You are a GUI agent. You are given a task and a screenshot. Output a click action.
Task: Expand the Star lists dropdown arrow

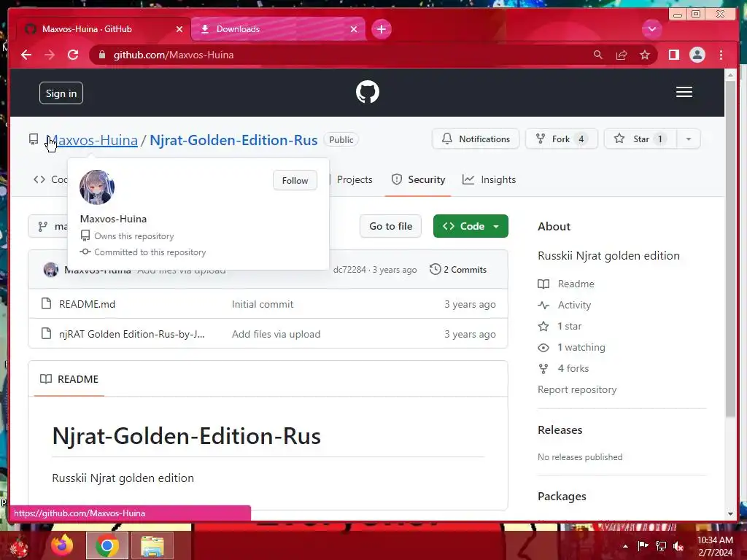[689, 139]
